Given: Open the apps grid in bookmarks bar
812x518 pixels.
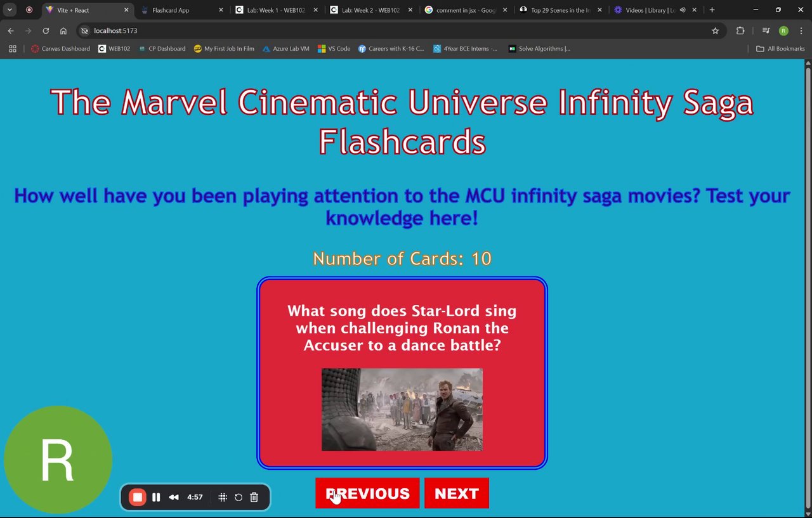Looking at the screenshot, I should coord(12,48).
